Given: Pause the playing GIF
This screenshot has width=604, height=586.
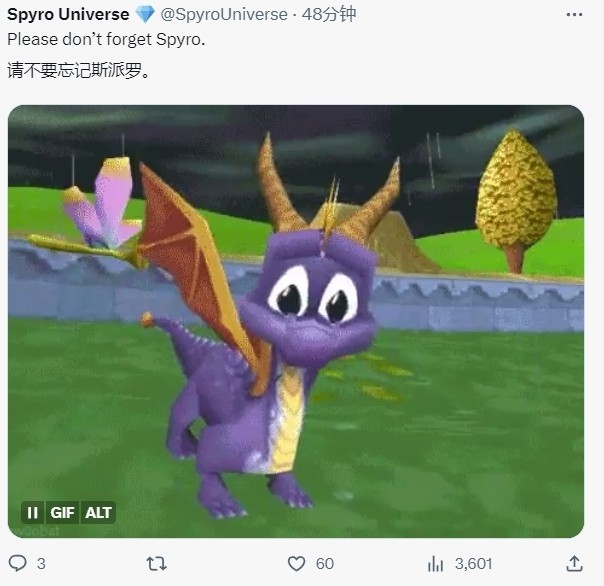Looking at the screenshot, I should click(32, 513).
